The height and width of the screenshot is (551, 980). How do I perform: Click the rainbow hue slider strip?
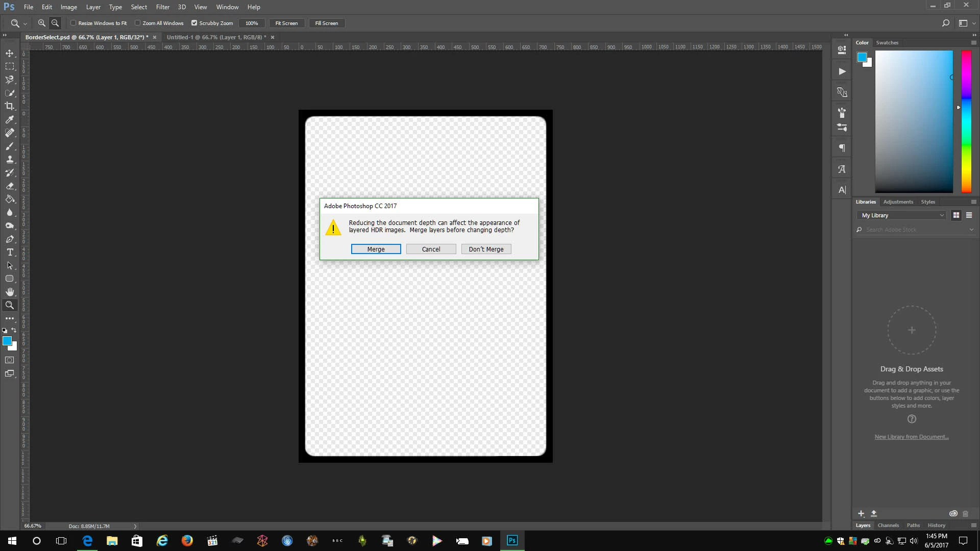[966, 121]
